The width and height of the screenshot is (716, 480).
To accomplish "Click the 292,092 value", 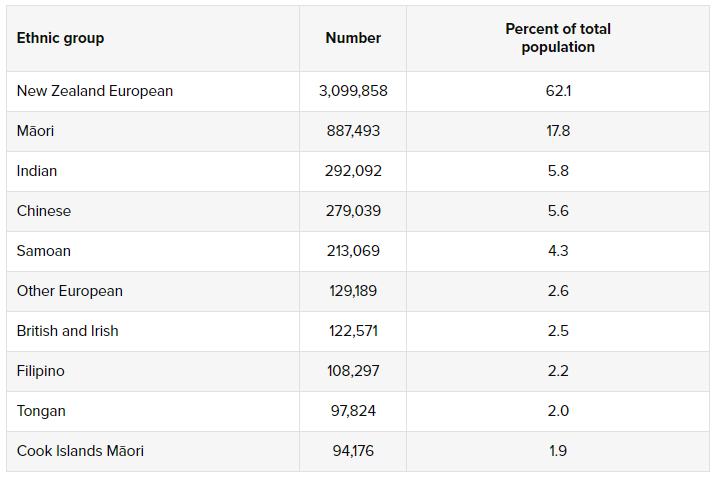I will pyautogui.click(x=353, y=171).
